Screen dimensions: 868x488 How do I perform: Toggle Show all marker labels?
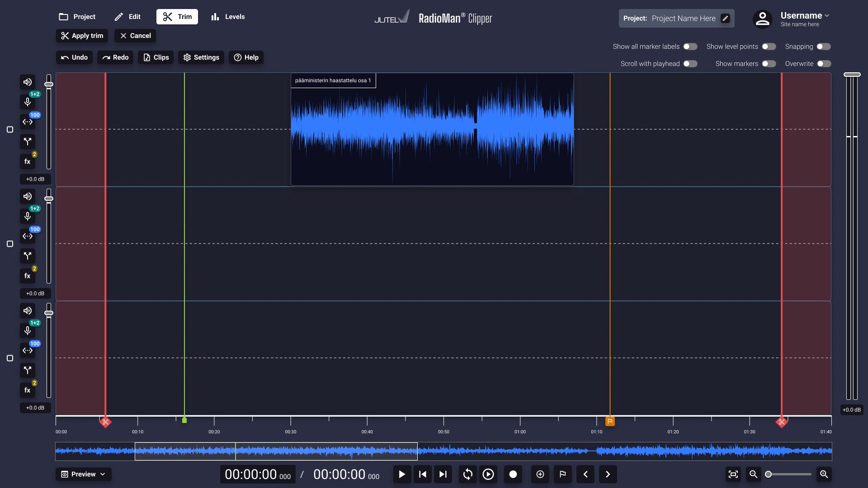click(690, 47)
